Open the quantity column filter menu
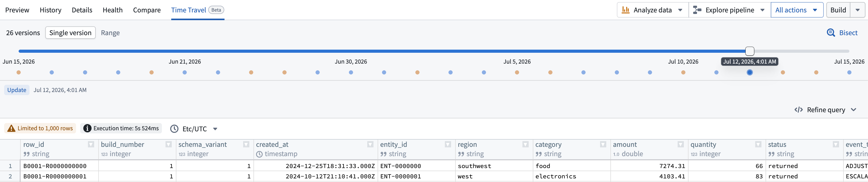The width and height of the screenshot is (868, 182). click(758, 144)
